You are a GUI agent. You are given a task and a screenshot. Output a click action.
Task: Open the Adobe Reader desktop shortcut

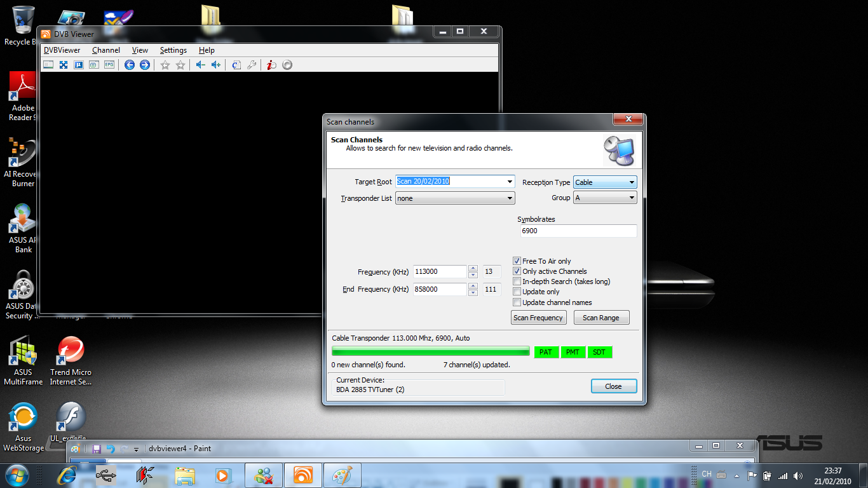point(22,97)
